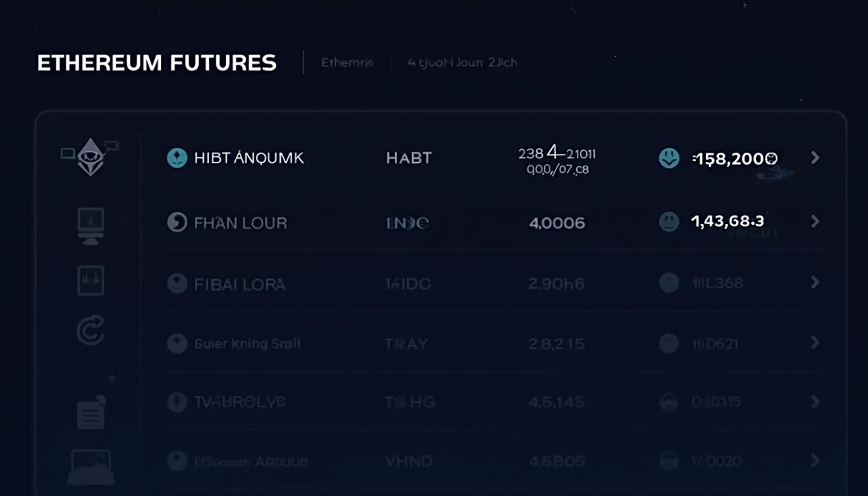Click the 4,0006 price value
868x496 pixels.
pyautogui.click(x=557, y=223)
